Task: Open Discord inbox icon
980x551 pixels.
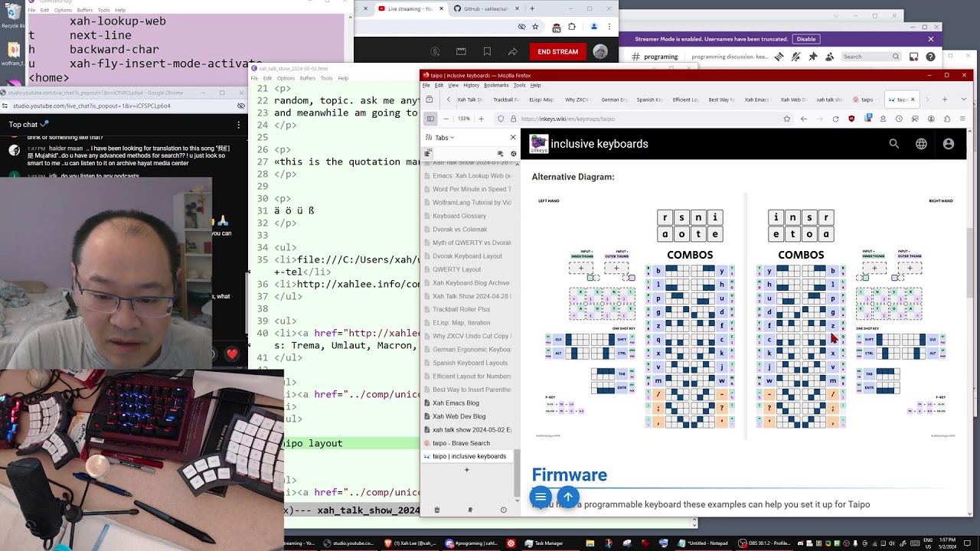Action: pyautogui.click(x=914, y=57)
